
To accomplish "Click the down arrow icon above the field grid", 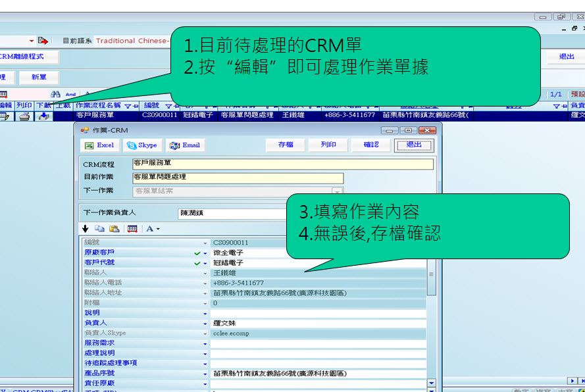I will [x=85, y=229].
